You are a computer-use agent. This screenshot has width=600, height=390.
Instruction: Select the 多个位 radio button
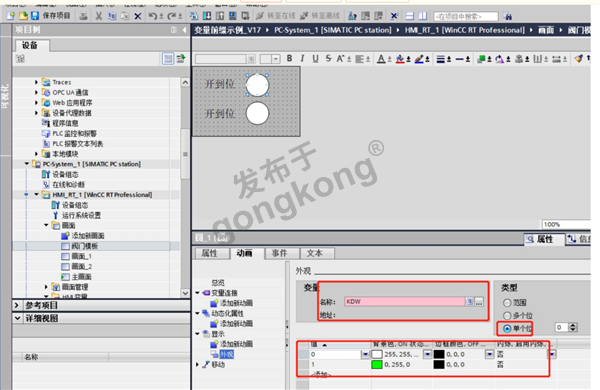[x=507, y=316]
